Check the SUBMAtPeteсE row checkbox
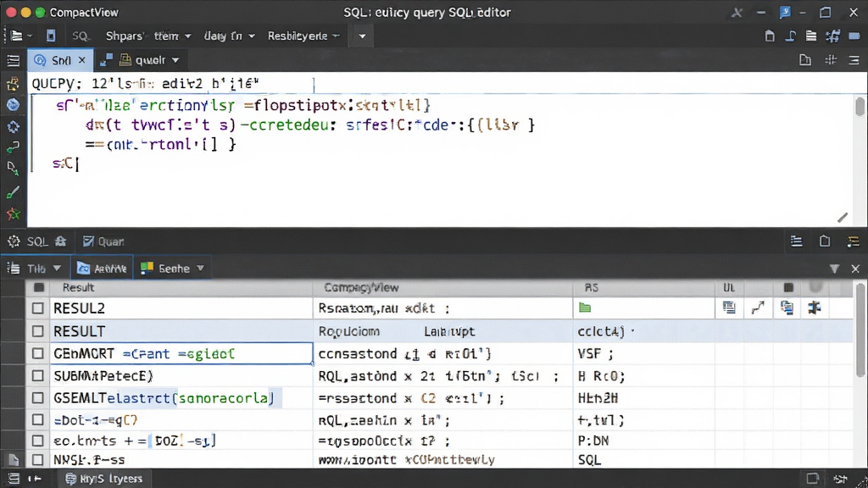The width and height of the screenshot is (868, 488). point(37,375)
